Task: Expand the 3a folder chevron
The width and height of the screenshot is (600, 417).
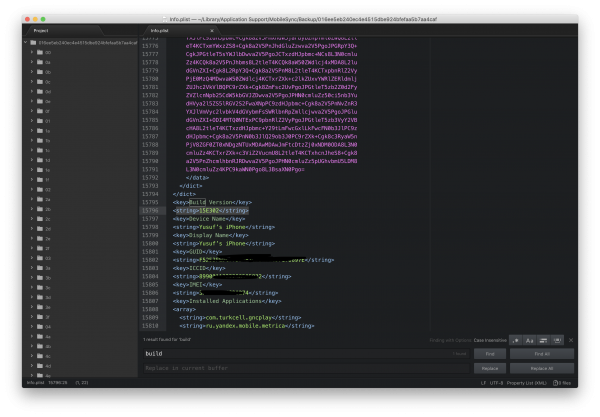Action: coord(32,268)
